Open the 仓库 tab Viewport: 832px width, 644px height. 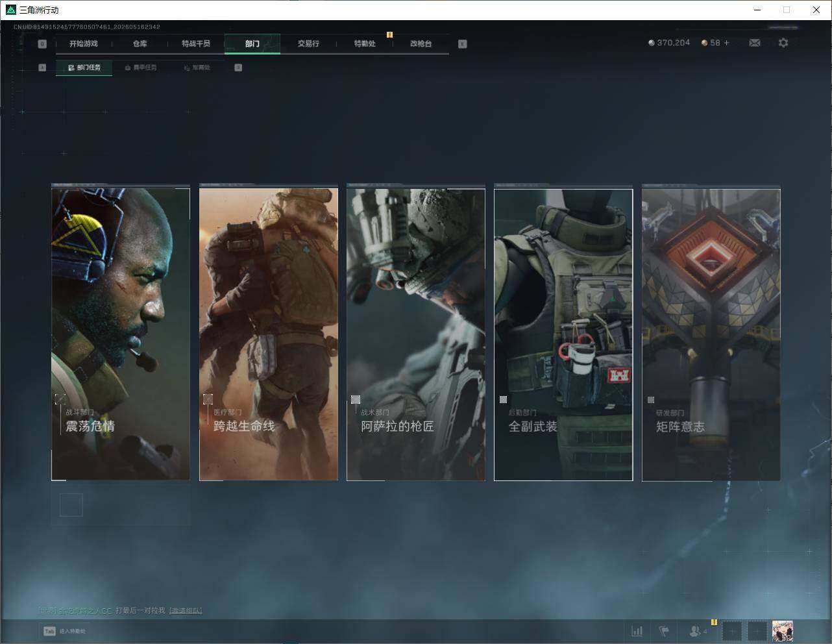140,43
